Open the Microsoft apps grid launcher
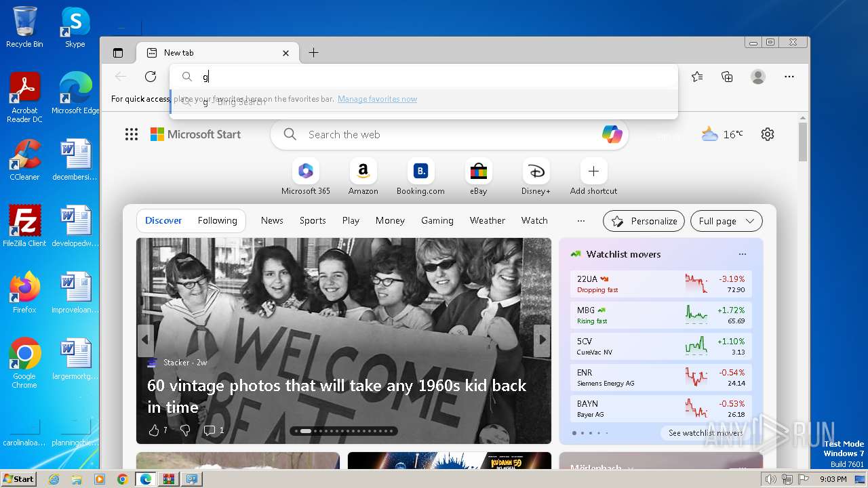The image size is (868, 488). [132, 134]
